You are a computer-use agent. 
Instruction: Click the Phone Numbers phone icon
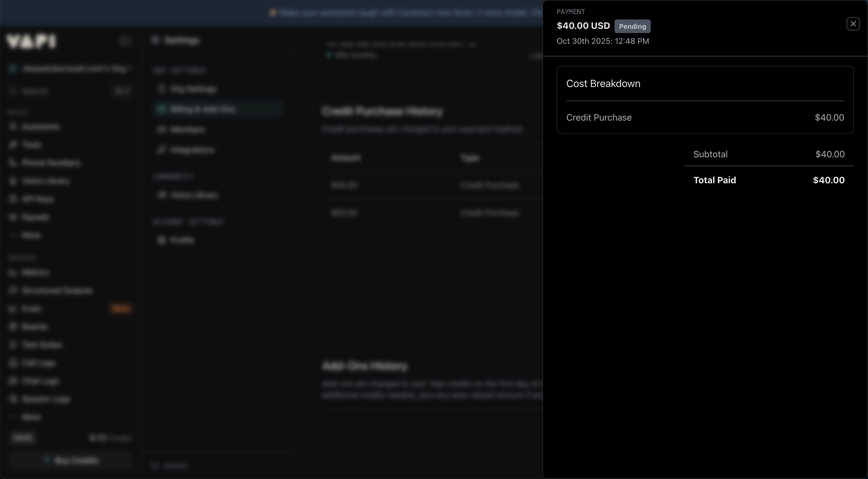(x=13, y=163)
